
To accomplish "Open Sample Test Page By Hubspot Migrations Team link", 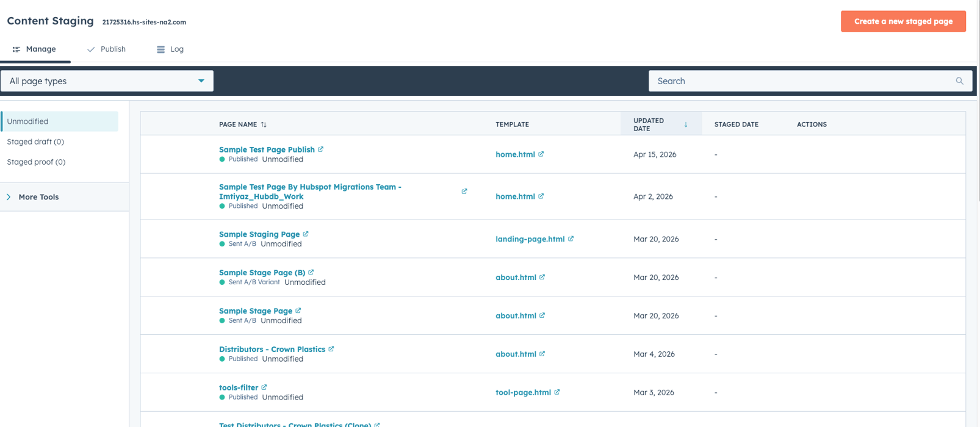I will 310,192.
